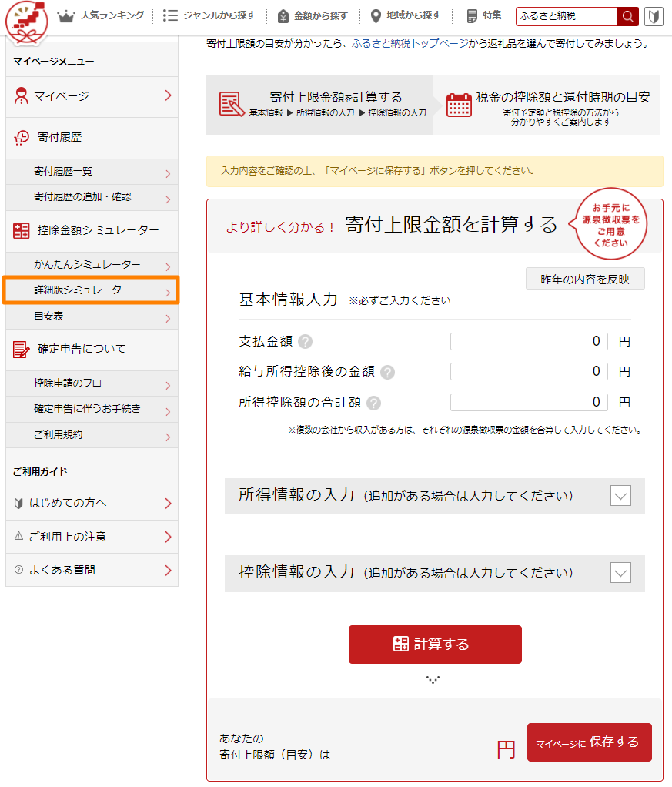Image resolution: width=672 pixels, height=787 pixels.
Task: Click the help icon next to 給与所得控除後の金額
Action: (387, 373)
